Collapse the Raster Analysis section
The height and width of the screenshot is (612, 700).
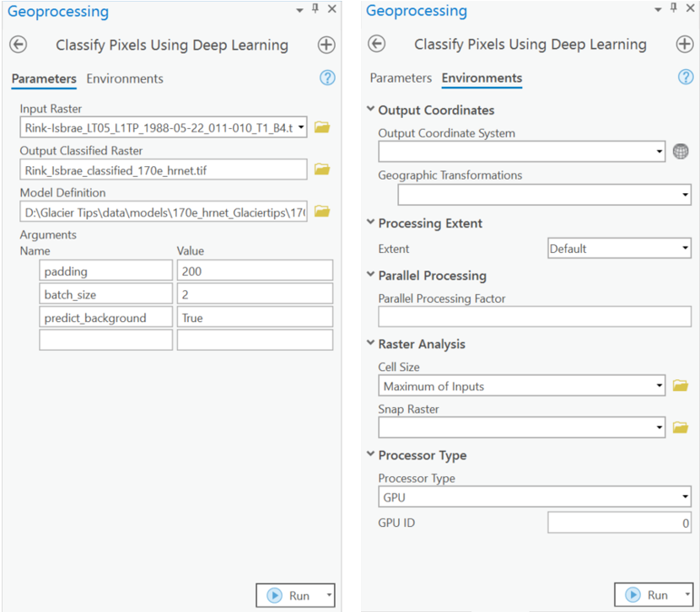pyautogui.click(x=370, y=344)
